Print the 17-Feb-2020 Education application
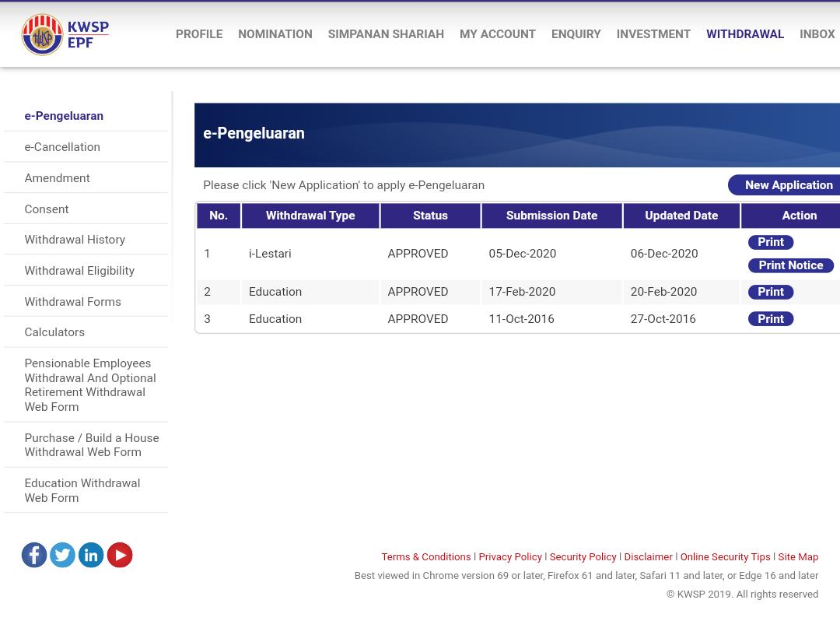The image size is (840, 621). 770,292
